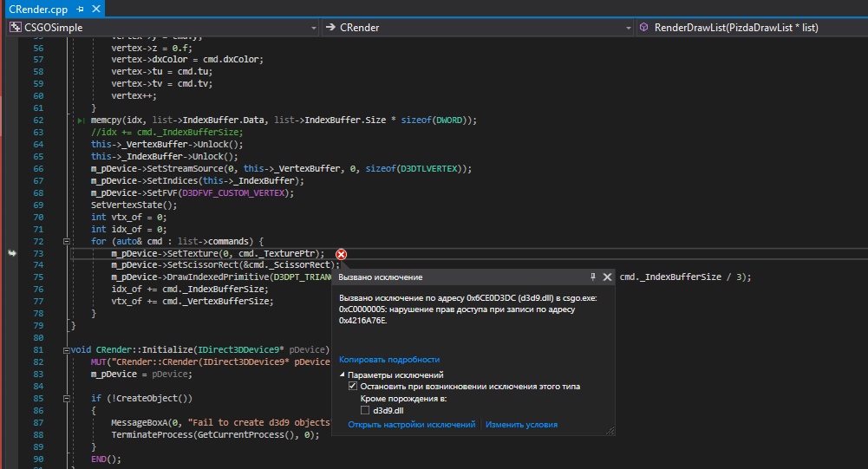Select the CRender.cpp editor tab

point(37,9)
